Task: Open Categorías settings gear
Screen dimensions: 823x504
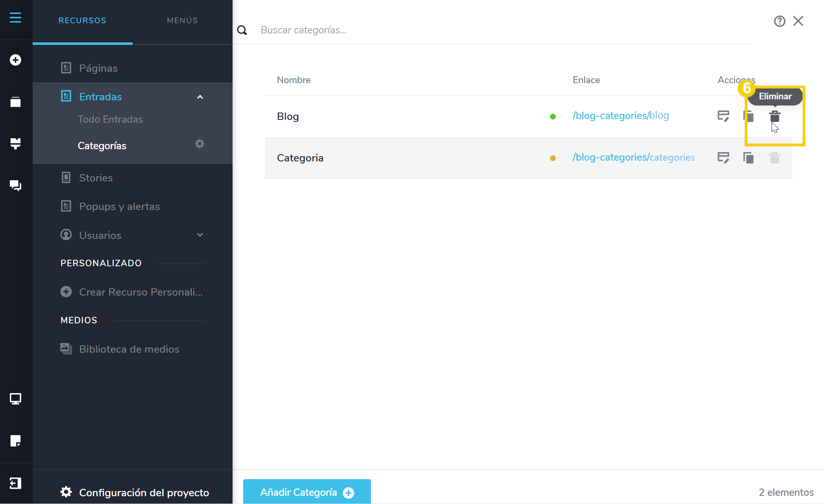Action: (200, 144)
